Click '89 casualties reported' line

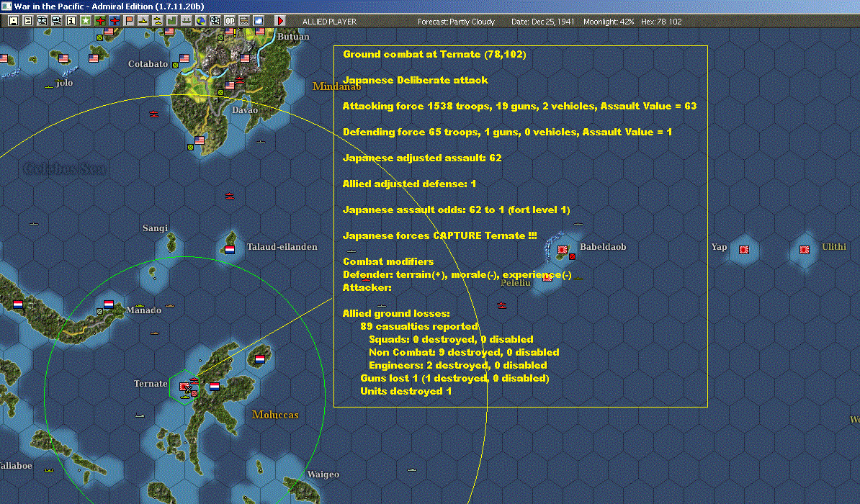419,326
